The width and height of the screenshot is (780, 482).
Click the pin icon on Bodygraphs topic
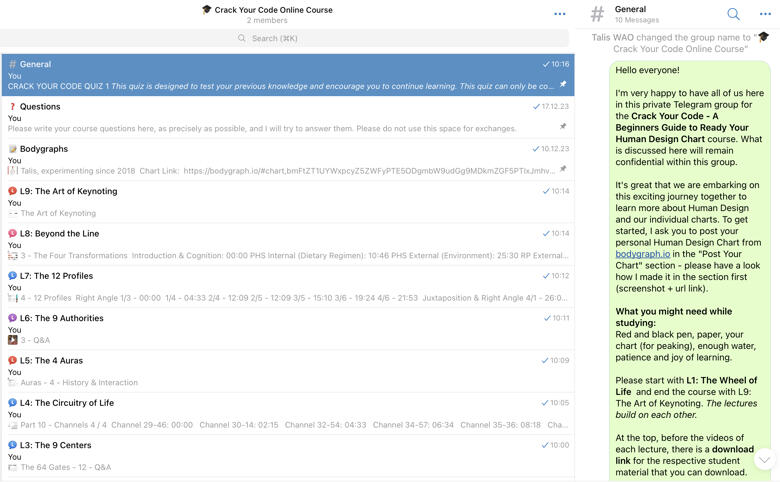coord(563,169)
